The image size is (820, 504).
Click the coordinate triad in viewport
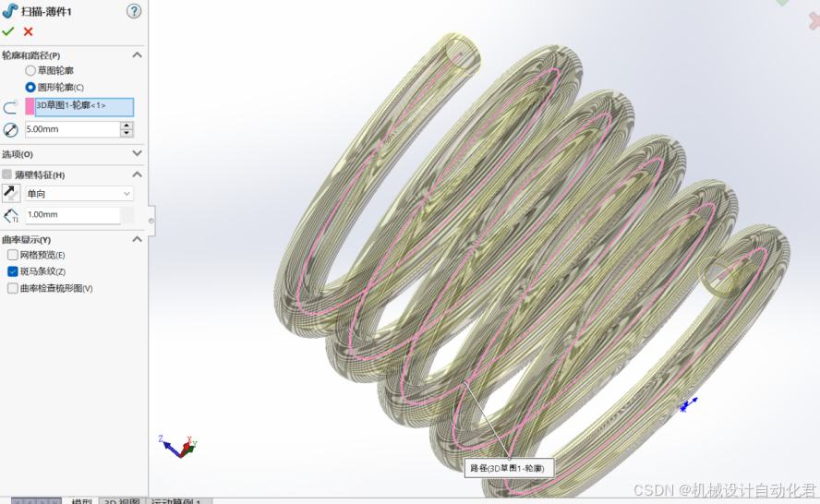click(x=179, y=447)
